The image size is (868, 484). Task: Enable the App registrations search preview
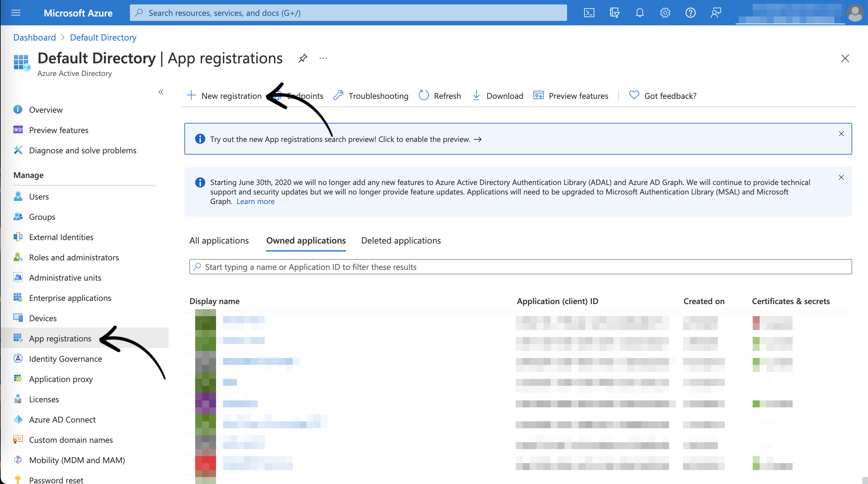[x=346, y=139]
